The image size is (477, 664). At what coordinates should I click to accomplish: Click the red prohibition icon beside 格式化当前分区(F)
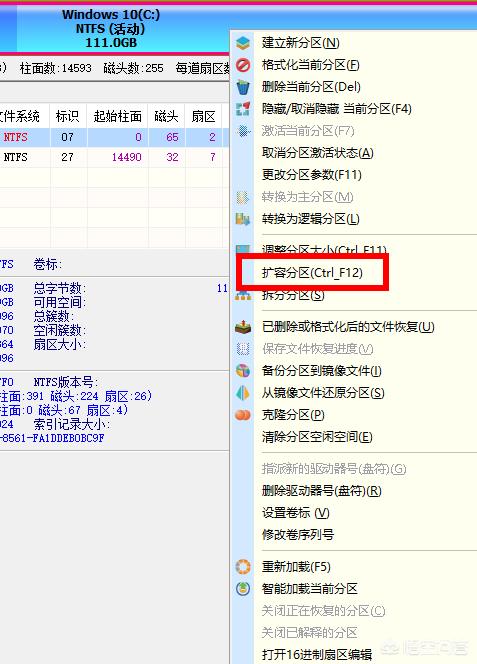(243, 65)
